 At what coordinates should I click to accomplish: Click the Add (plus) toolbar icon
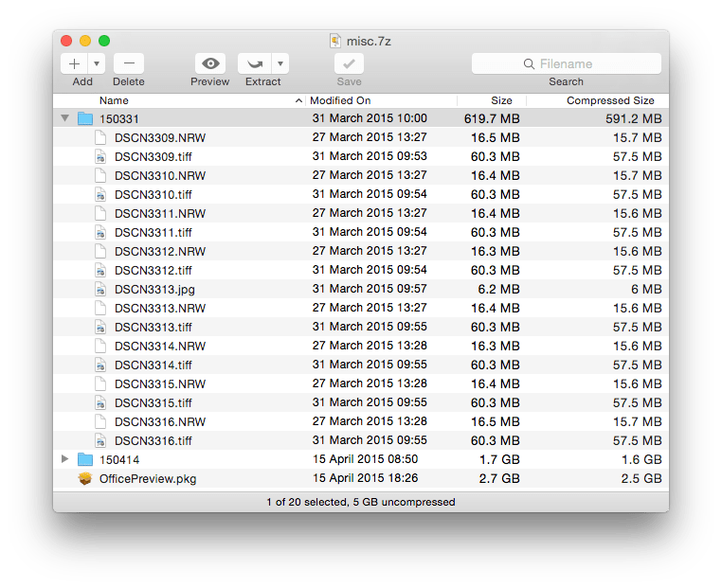pos(75,63)
